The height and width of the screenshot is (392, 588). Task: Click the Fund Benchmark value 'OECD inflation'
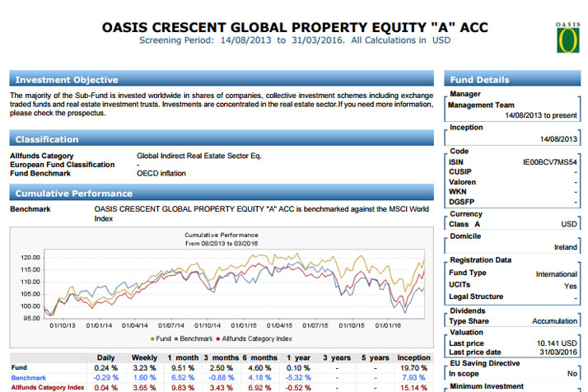tap(161, 173)
